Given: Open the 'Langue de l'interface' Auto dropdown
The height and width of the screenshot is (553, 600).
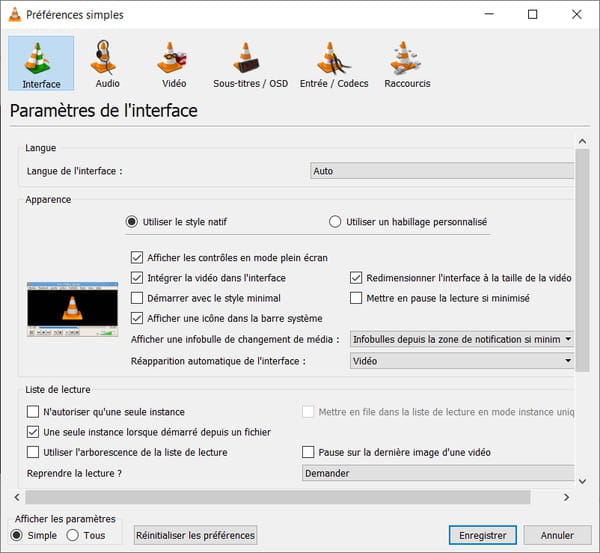Looking at the screenshot, I should tap(442, 171).
